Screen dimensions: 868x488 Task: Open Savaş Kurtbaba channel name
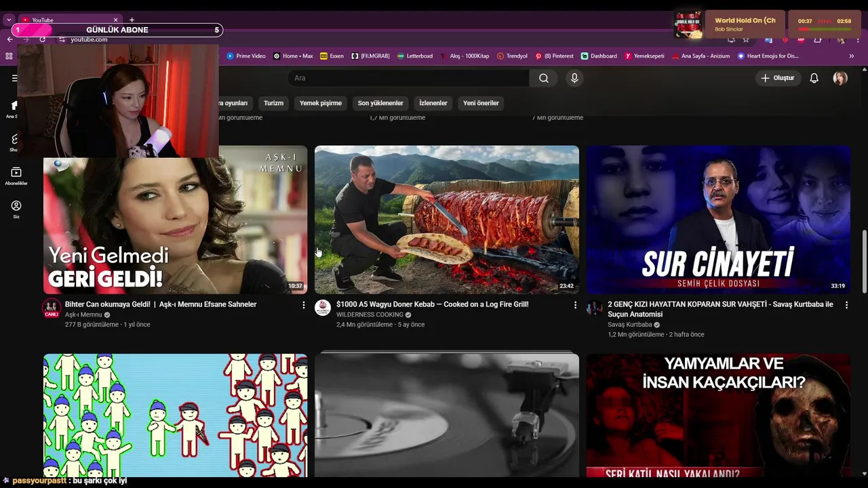(x=629, y=325)
